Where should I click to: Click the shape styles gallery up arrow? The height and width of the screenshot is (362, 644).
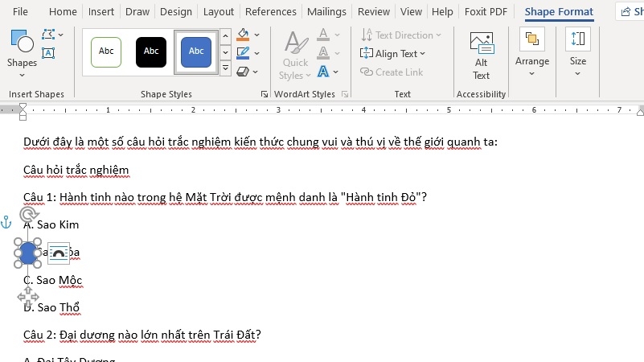coord(225,36)
